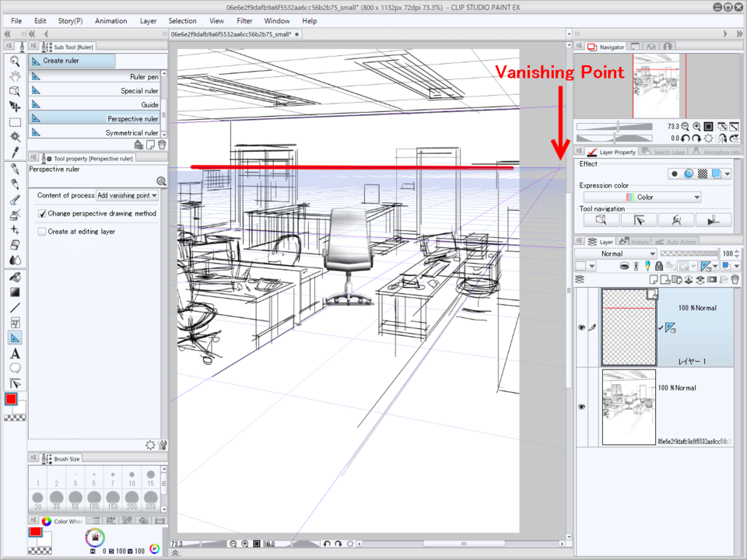Viewport: 747px width, 560px height.
Task: Choose the Symmetrical ruler sub tool
Action: 132,133
